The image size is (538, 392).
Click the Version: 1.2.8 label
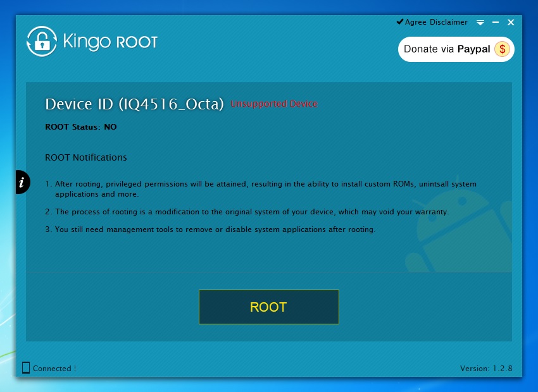(486, 369)
